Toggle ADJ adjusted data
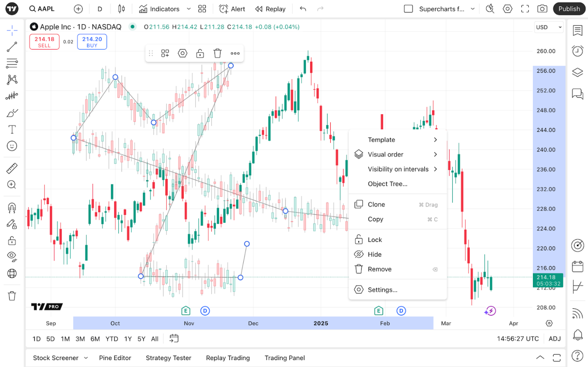The height and width of the screenshot is (367, 588). (555, 339)
